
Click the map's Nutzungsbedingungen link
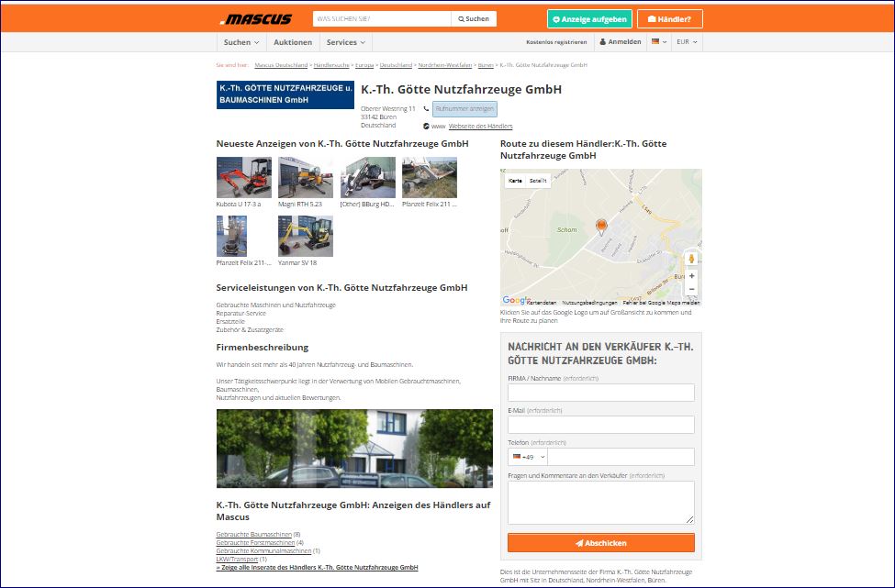coord(589,303)
